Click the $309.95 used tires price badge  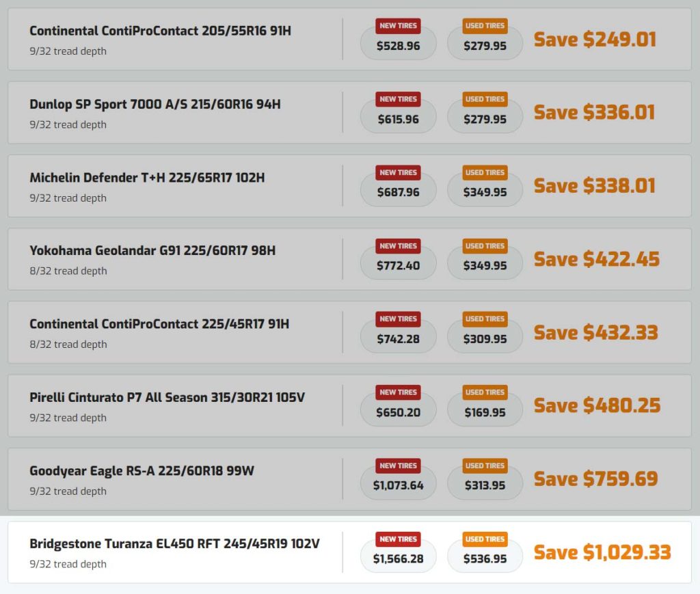click(x=485, y=336)
